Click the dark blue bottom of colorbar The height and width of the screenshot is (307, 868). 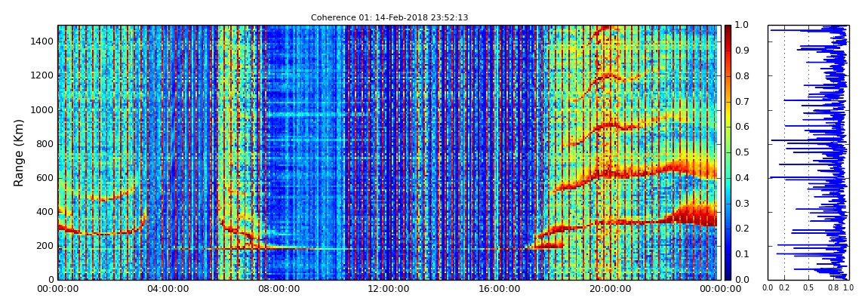(728, 273)
